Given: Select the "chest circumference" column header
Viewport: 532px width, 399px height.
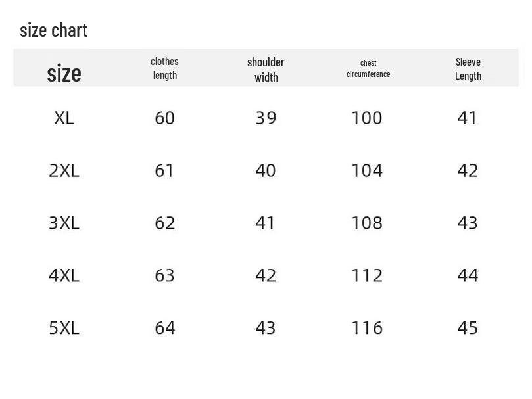Looking at the screenshot, I should click(x=368, y=68).
